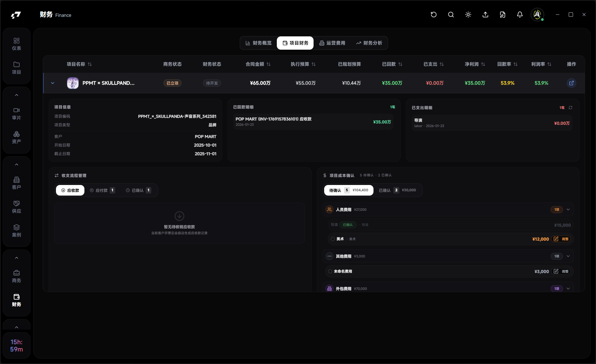Click 调整 button for 美术 cost
The width and height of the screenshot is (596, 364).
click(x=561, y=239)
